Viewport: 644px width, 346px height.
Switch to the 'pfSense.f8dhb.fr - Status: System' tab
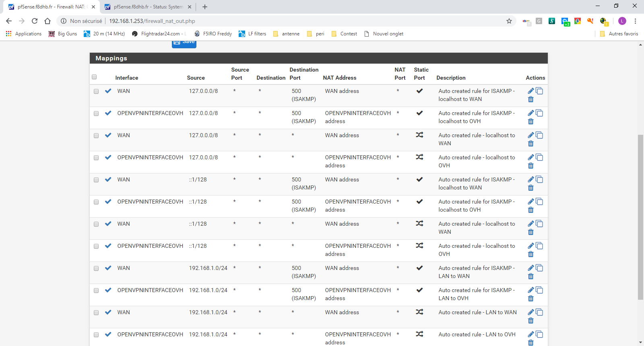click(148, 7)
